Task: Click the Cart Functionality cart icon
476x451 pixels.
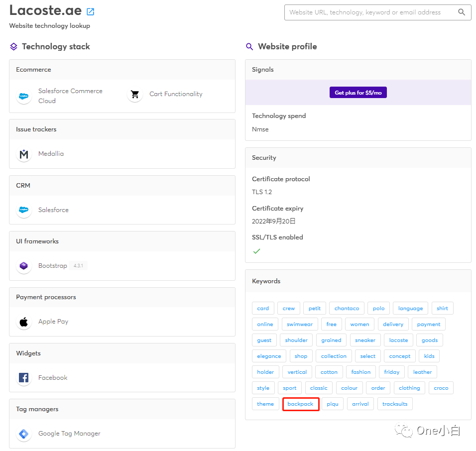Action: click(x=135, y=95)
